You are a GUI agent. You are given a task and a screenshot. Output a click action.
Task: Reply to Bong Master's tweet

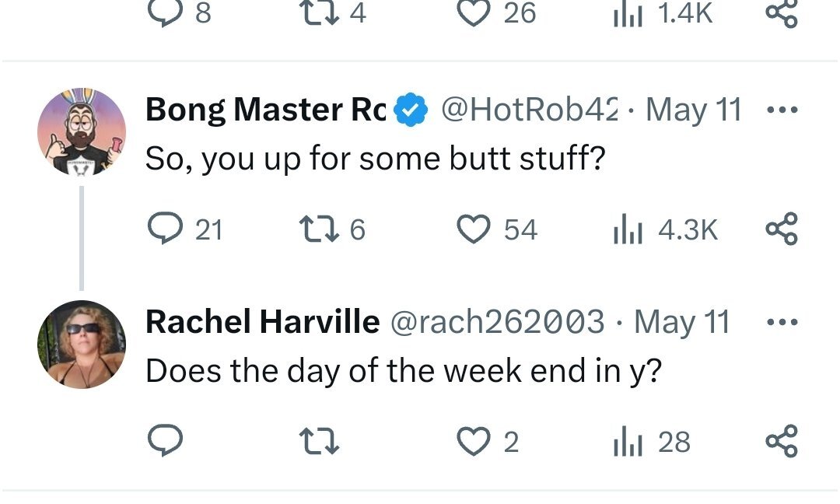165,229
